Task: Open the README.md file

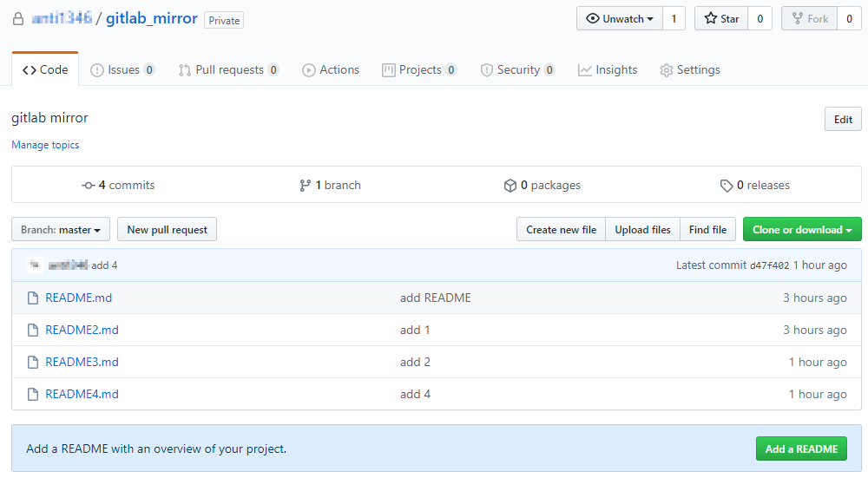Action: (79, 298)
